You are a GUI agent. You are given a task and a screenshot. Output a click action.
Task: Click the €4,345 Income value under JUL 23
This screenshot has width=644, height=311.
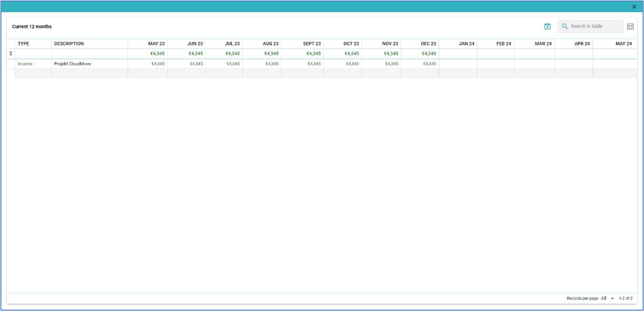click(x=232, y=63)
